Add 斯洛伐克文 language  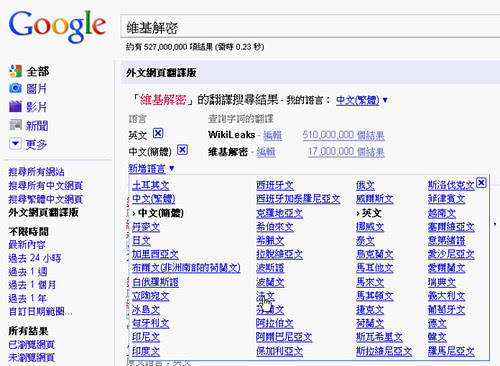click(x=451, y=185)
